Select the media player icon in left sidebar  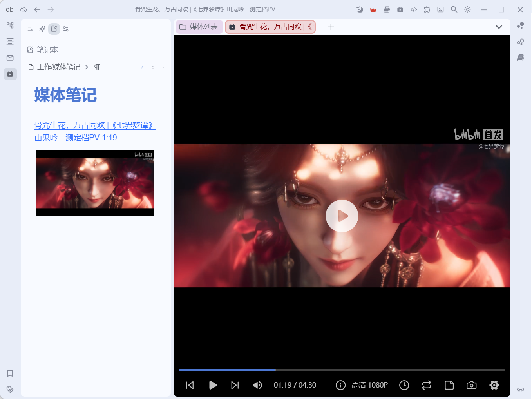pos(10,74)
